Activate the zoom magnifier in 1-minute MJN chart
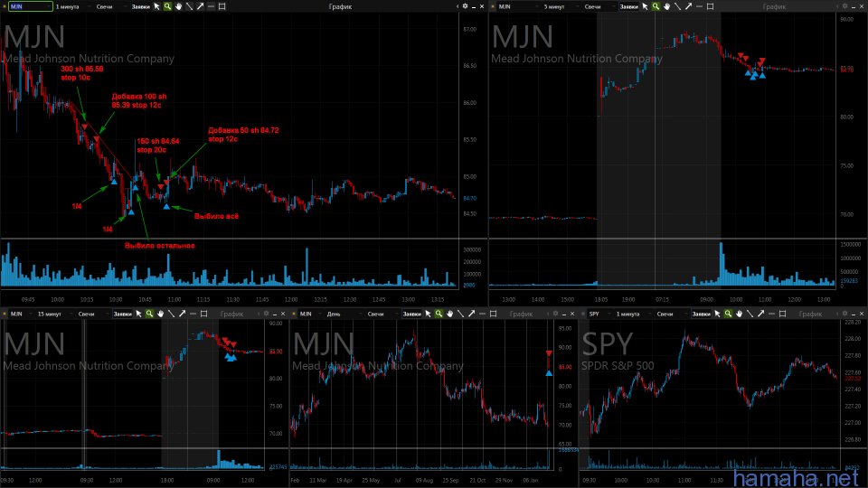The height and width of the screenshot is (488, 868). point(167,6)
